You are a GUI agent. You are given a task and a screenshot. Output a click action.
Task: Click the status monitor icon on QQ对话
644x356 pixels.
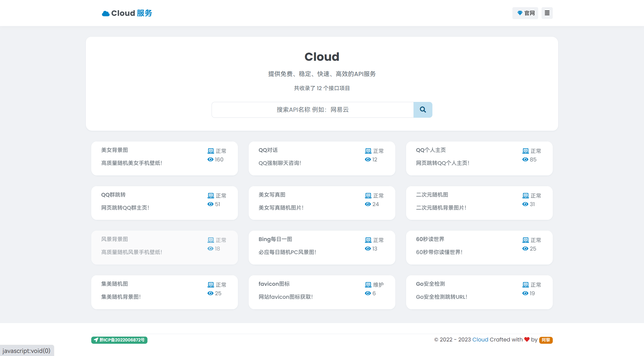click(x=368, y=151)
